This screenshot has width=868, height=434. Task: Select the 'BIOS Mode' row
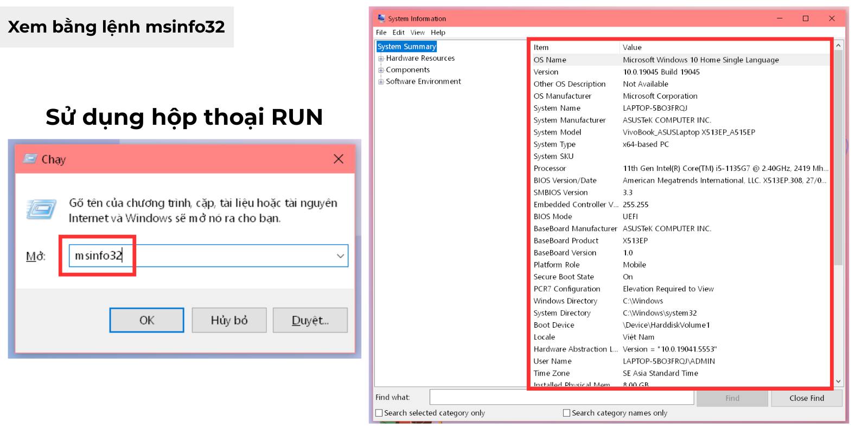click(x=680, y=216)
